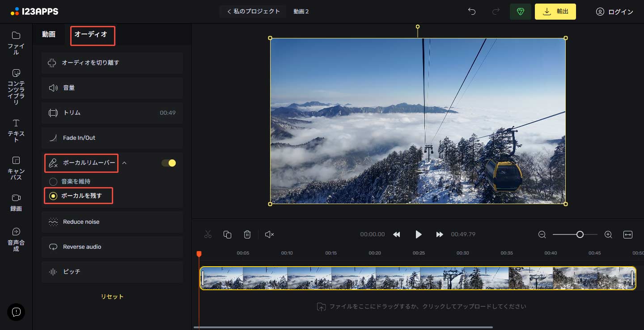Redo the last action
644x330 pixels.
[496, 12]
